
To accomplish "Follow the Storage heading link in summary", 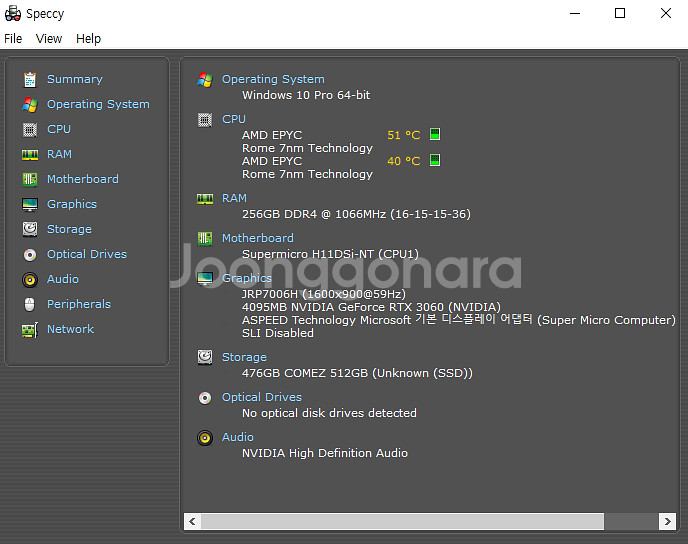I will tap(244, 358).
